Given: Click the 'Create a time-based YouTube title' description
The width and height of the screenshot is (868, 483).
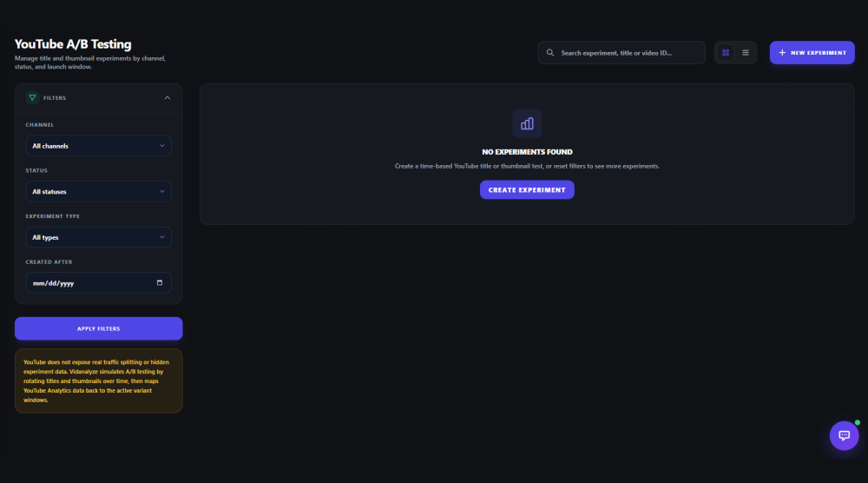Looking at the screenshot, I should pos(527,166).
